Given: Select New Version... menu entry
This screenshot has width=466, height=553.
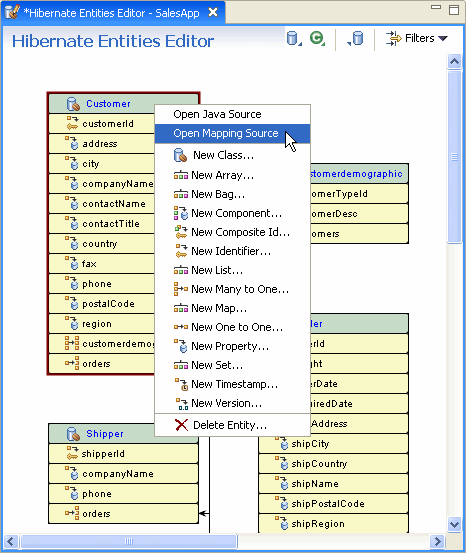Looking at the screenshot, I should coord(232,403).
